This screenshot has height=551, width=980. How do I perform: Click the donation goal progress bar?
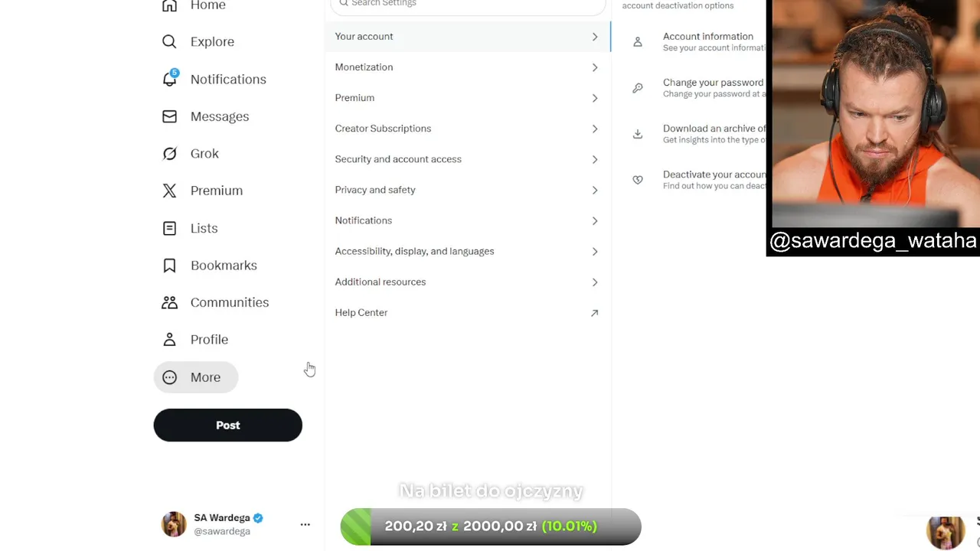click(x=490, y=527)
